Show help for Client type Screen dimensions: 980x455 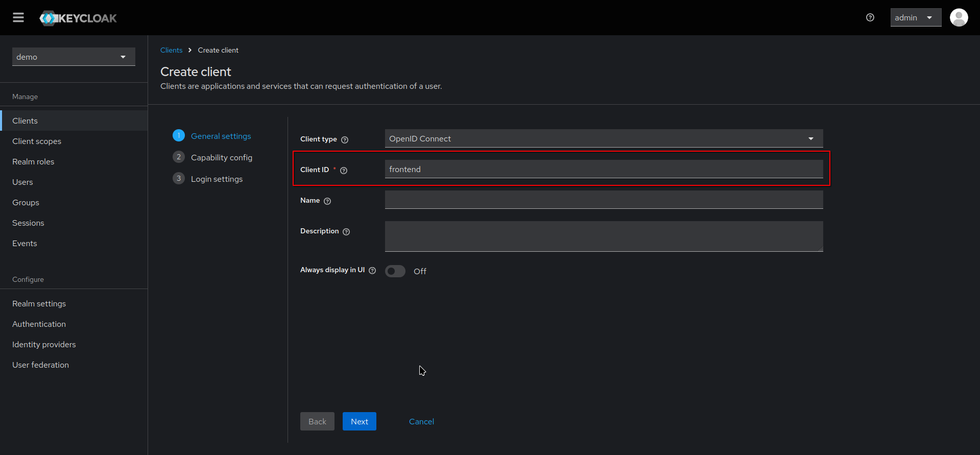coord(345,140)
